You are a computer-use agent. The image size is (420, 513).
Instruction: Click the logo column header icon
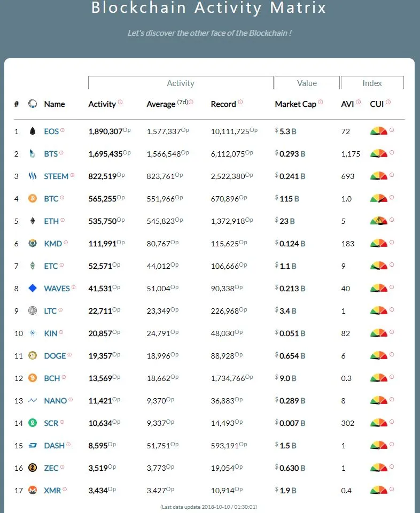33,104
